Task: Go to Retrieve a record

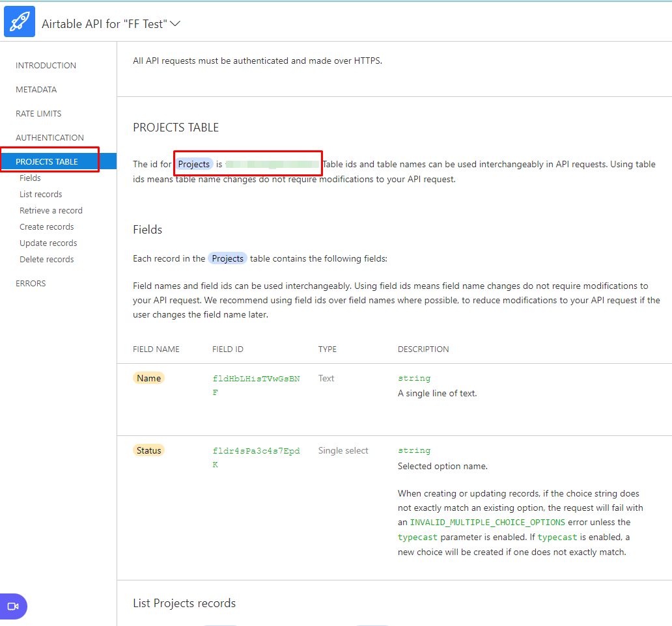Action: (51, 211)
